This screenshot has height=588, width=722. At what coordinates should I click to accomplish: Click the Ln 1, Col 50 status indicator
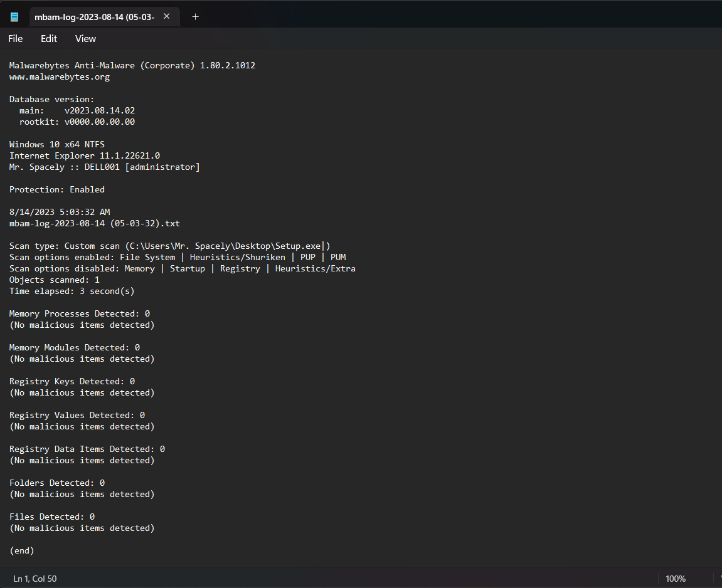35,579
